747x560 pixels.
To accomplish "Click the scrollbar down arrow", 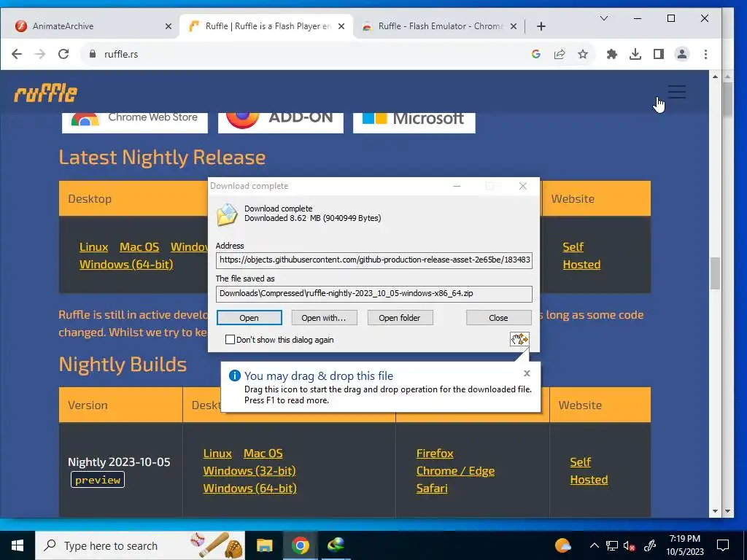I will 715,511.
